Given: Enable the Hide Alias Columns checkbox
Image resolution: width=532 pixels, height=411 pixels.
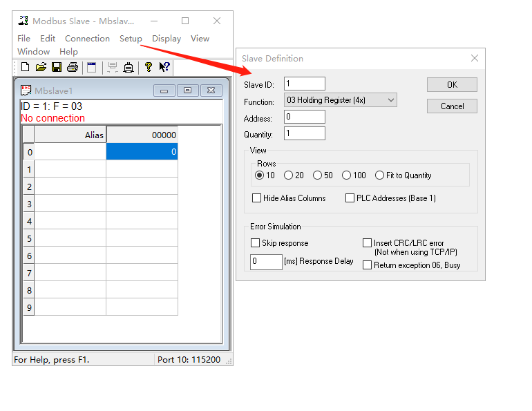Looking at the screenshot, I should point(256,198).
